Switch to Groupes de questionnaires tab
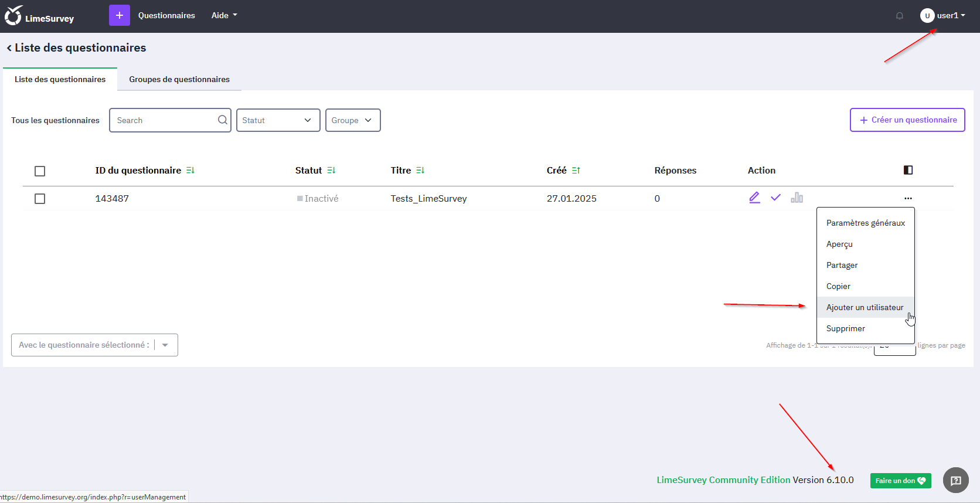The width and height of the screenshot is (980, 503). [x=179, y=79]
